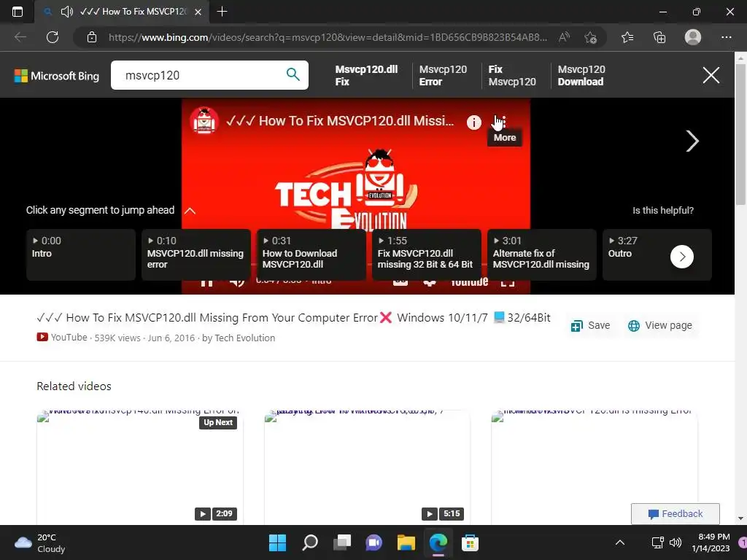
Task: Jump to the 0:00 Intro segment
Action: click(81, 254)
